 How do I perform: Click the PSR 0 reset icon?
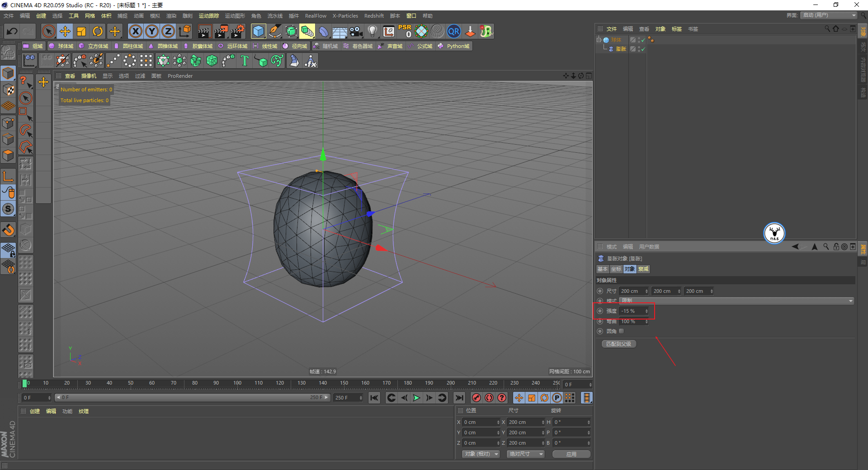pos(405,31)
